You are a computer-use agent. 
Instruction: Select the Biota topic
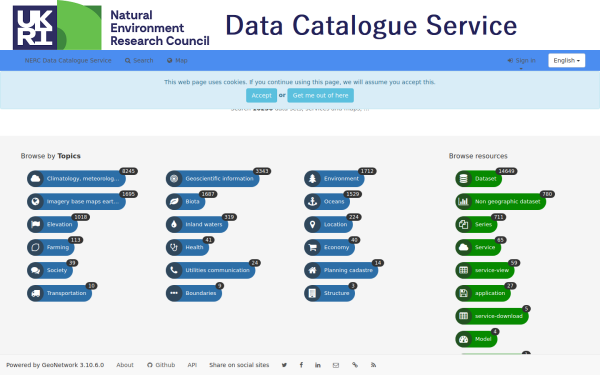(x=185, y=202)
